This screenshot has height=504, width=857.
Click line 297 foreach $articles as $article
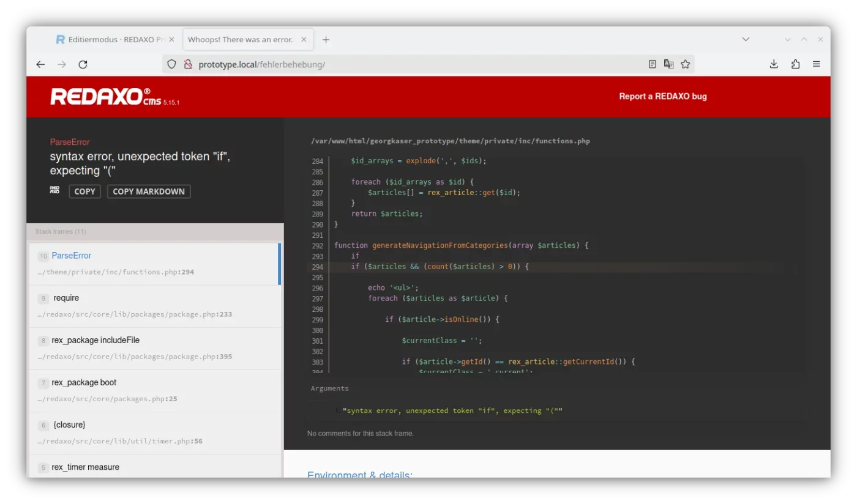tap(438, 298)
